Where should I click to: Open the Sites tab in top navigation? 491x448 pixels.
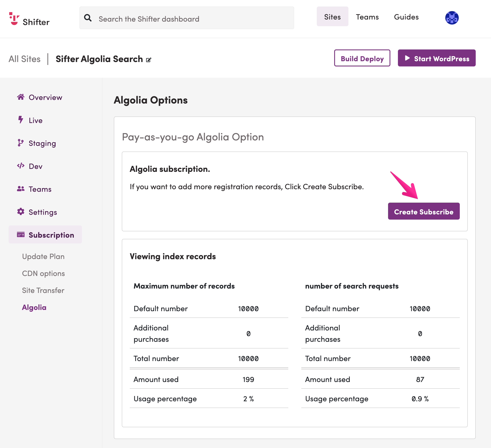(333, 17)
